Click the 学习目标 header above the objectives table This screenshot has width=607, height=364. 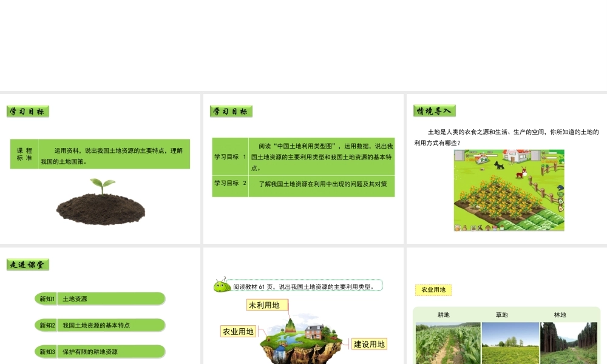click(231, 112)
